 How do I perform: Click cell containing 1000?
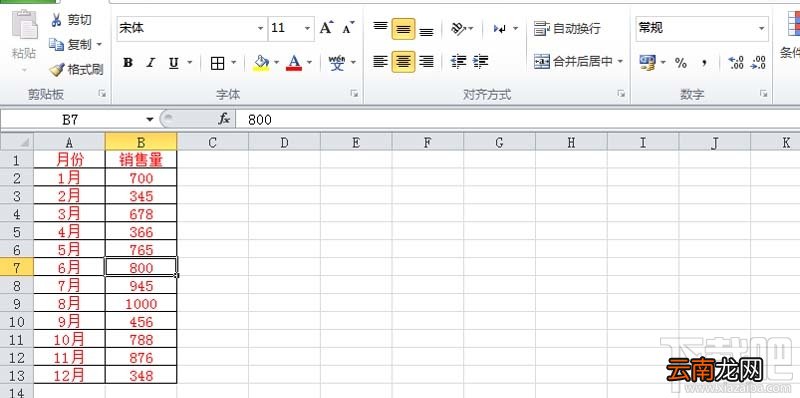[141, 304]
